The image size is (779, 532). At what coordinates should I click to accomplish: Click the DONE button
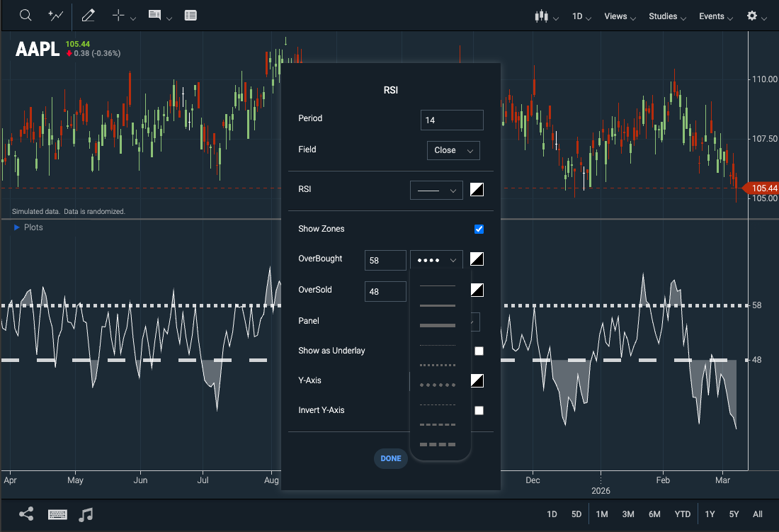pos(391,458)
